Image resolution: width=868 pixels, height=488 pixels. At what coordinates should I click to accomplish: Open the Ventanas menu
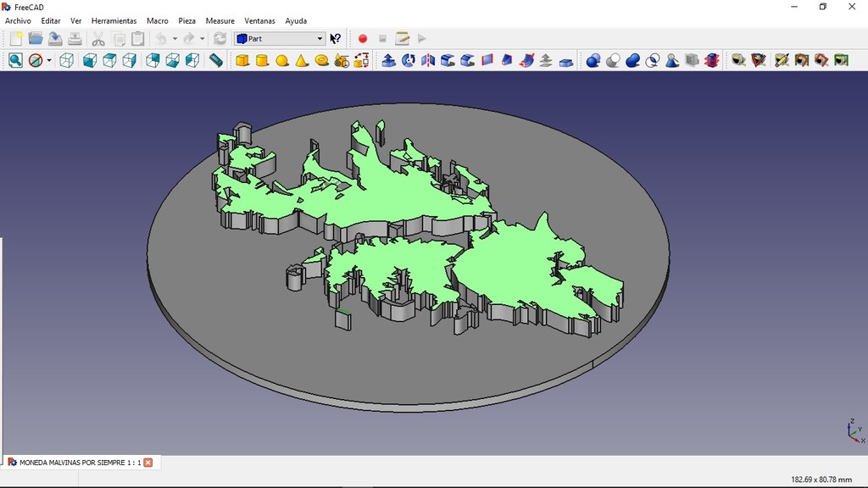(259, 20)
